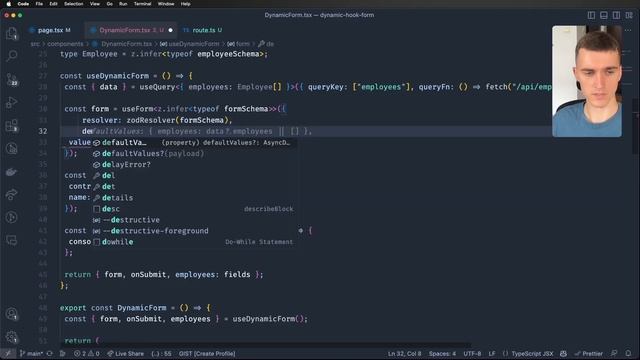Click the remote window indicator in status bar
This screenshot has width=640, height=360.
(7, 353)
